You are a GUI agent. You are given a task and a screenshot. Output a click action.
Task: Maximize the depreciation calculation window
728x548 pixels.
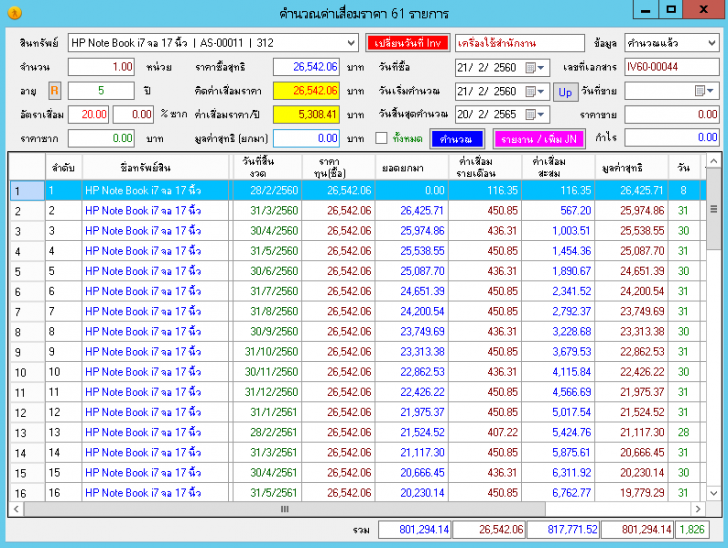(670, 9)
